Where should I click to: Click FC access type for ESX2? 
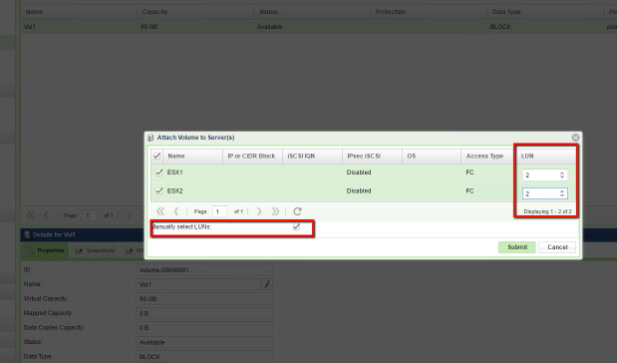tap(469, 191)
